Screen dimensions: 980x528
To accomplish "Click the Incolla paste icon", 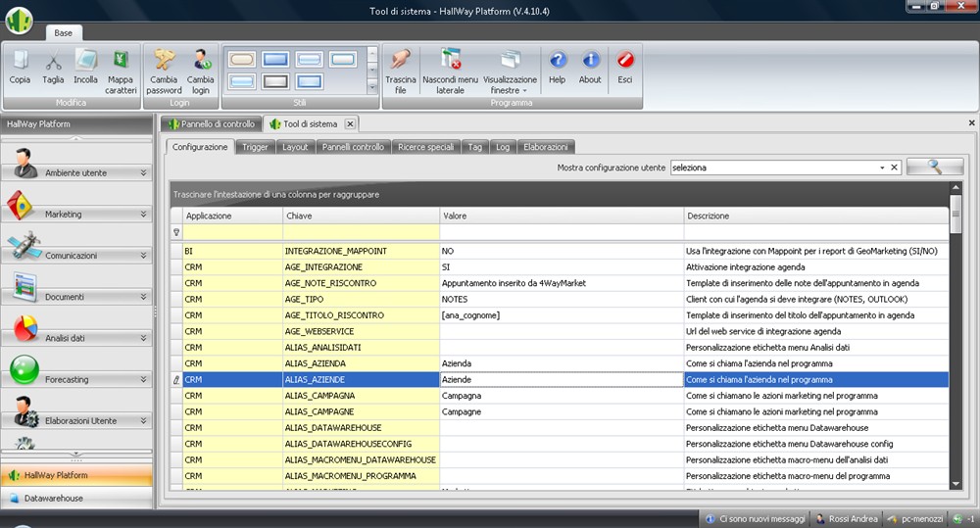I will click(85, 67).
